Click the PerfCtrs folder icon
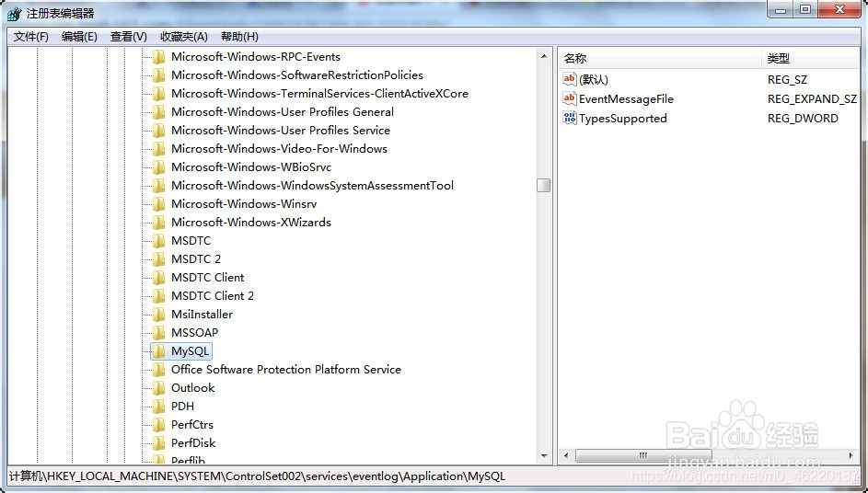868x493 pixels. coord(159,424)
